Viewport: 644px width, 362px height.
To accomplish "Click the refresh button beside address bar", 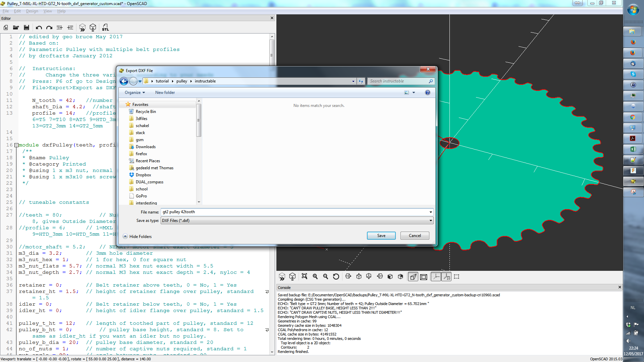I will (361, 81).
